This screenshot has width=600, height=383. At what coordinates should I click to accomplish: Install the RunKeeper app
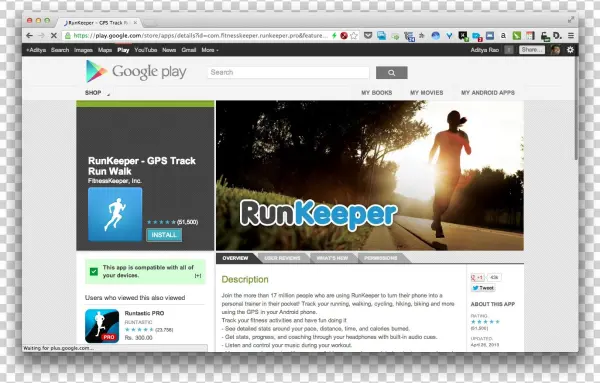(x=164, y=235)
